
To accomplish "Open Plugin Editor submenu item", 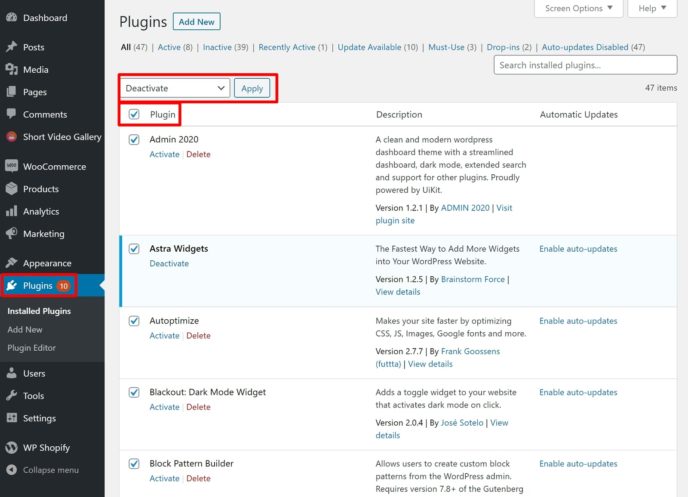I will (x=32, y=348).
